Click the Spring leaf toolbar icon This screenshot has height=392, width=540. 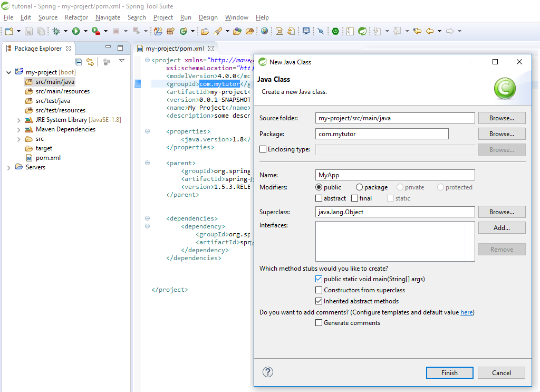(362, 31)
